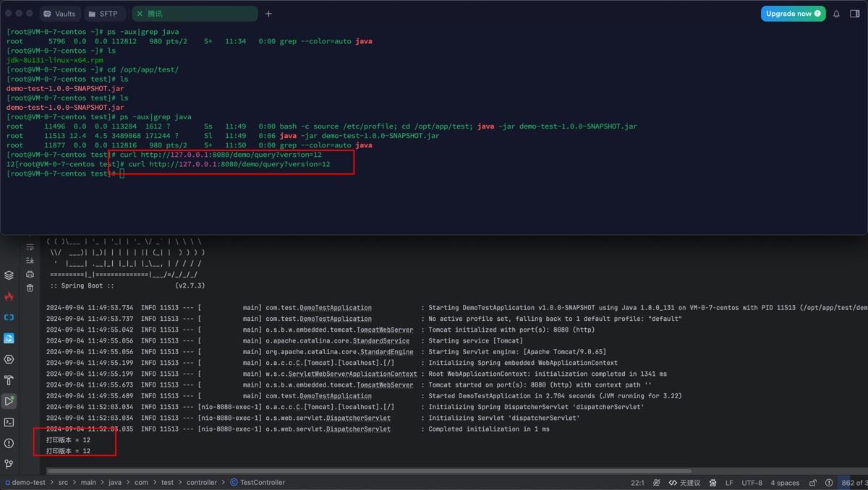Click the Upgrade now button
The width and height of the screenshot is (868, 490).
793,14
